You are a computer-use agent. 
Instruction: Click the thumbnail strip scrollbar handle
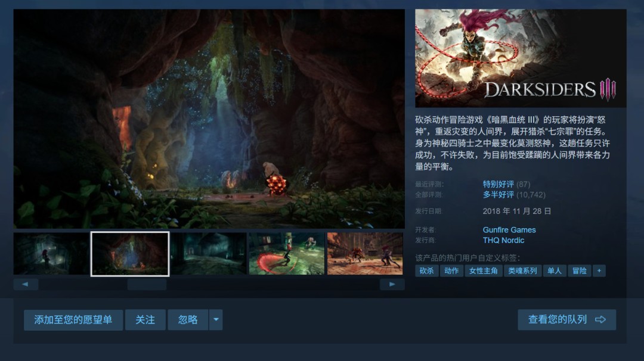click(147, 284)
